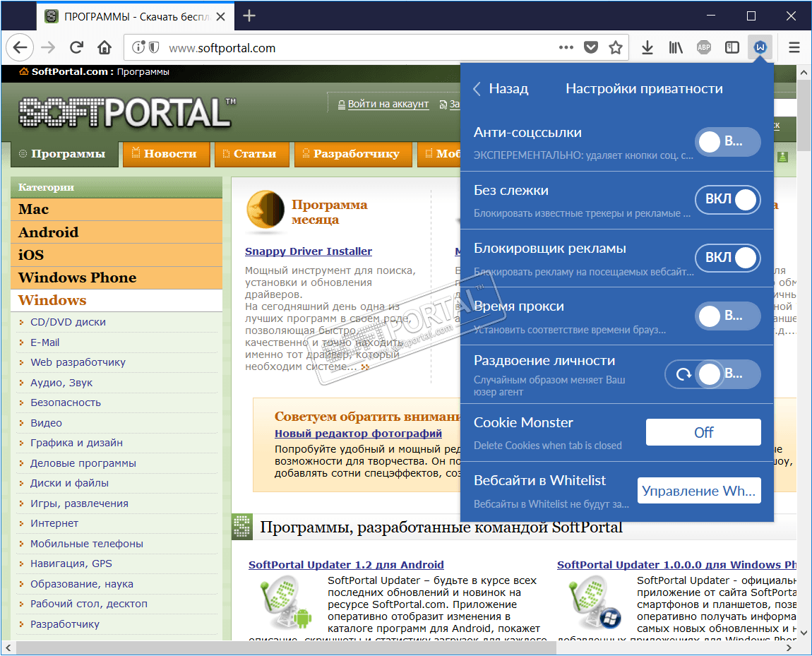Select the Разработчику tab
This screenshot has height=656, width=812.
point(353,154)
